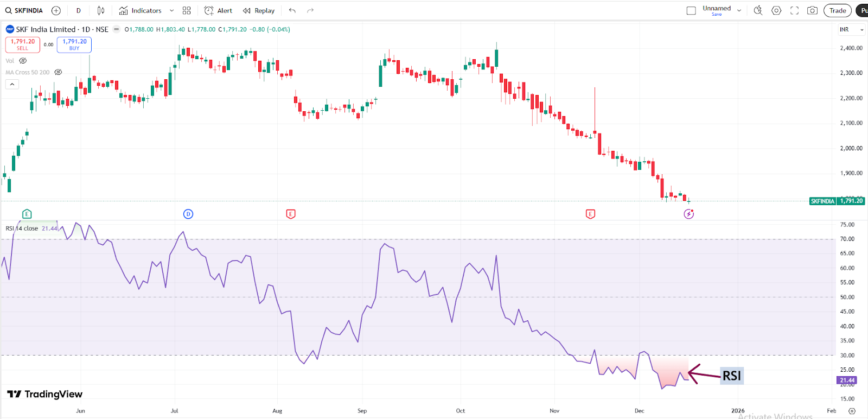Start Replay mode

[259, 11]
